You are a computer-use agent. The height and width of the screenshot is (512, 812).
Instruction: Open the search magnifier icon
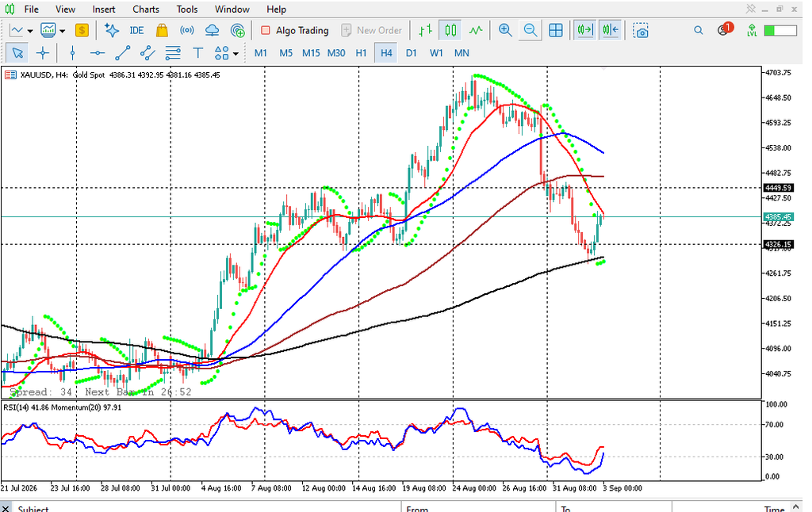[x=699, y=31]
